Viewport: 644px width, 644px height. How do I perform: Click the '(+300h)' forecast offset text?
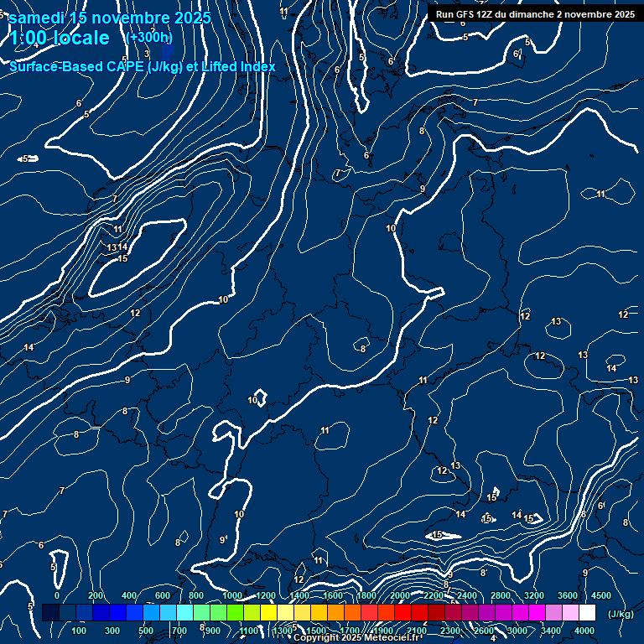(148, 38)
